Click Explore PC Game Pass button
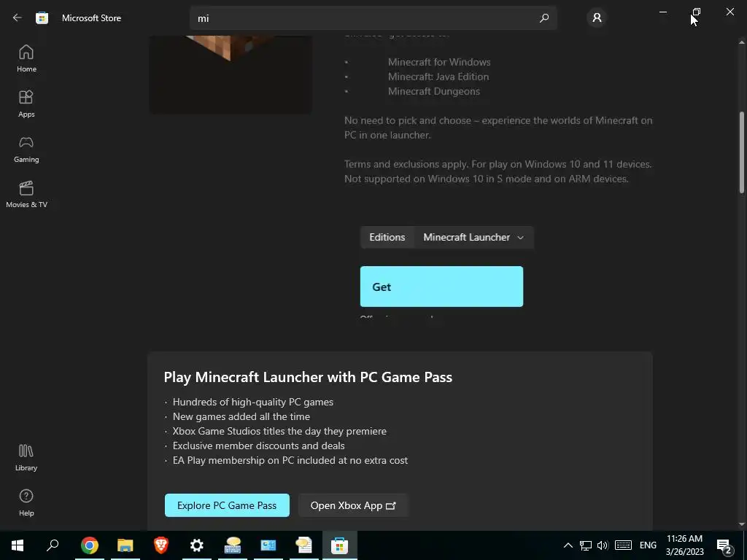The height and width of the screenshot is (560, 747). pyautogui.click(x=227, y=505)
